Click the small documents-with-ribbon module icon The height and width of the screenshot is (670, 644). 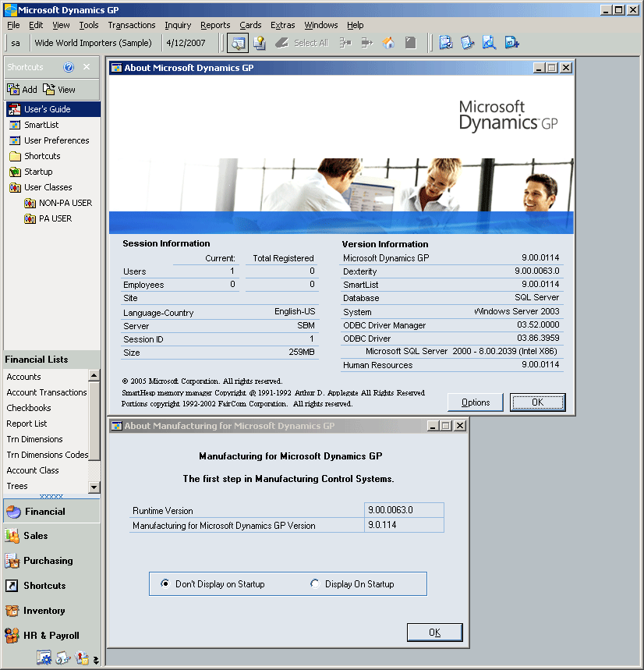(82, 658)
